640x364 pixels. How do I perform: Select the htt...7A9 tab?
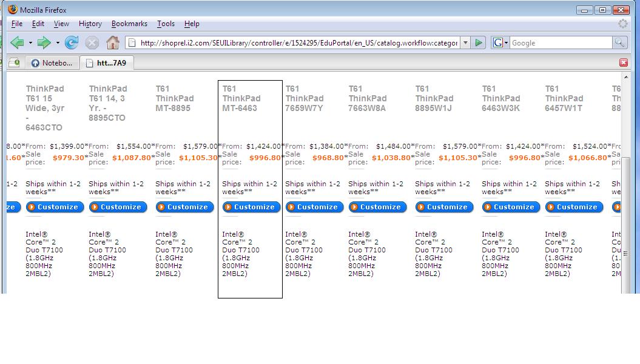pos(107,62)
